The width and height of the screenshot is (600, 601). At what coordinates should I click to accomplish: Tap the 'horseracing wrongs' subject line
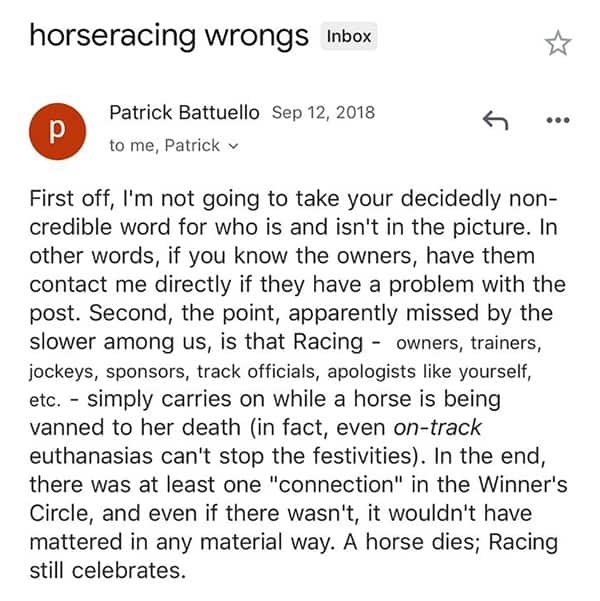pos(169,36)
